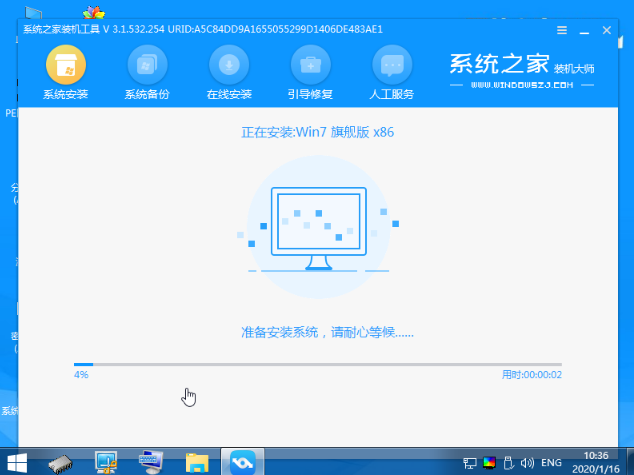Open the monitor with scissors taskbar icon
The image size is (634, 475).
pos(106,462)
